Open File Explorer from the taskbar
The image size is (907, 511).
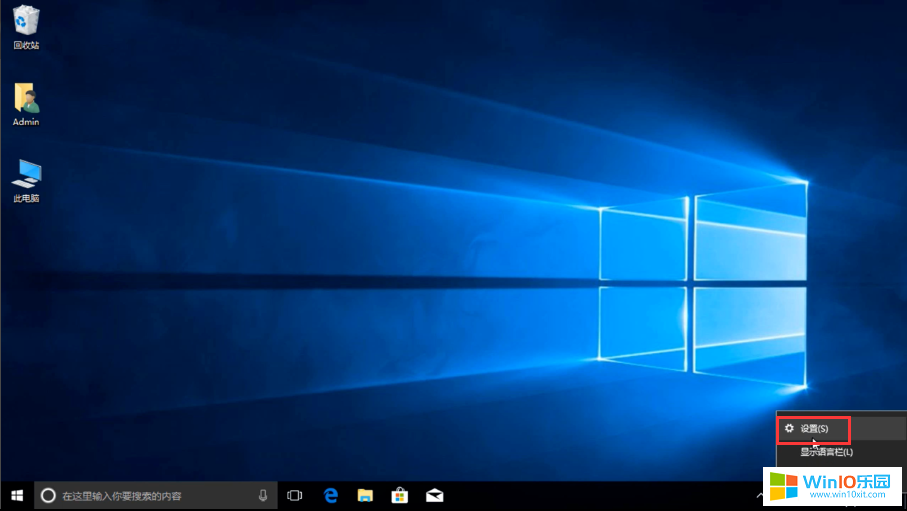(x=365, y=495)
